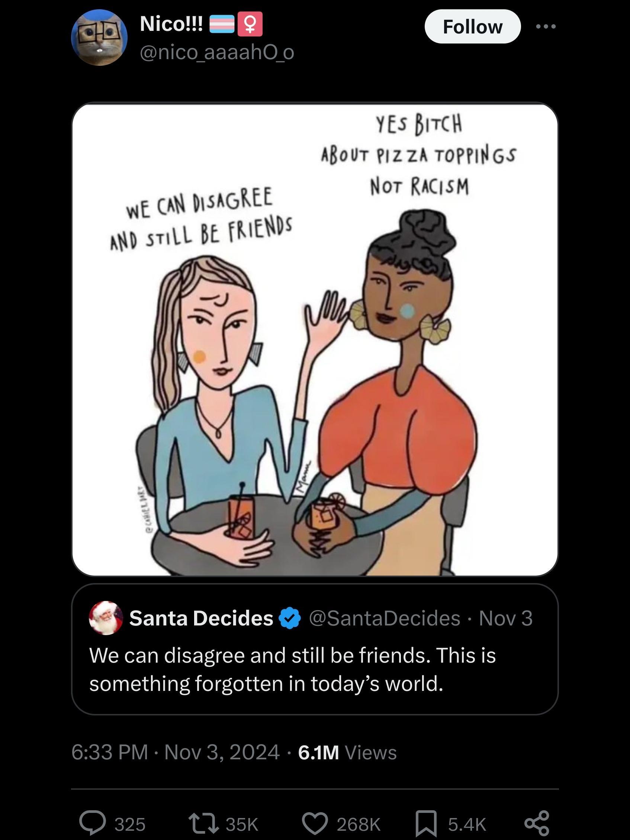Viewport: 630px width, 840px height.
Task: Open the @nico_aaaahO_o handle
Action: (x=217, y=52)
